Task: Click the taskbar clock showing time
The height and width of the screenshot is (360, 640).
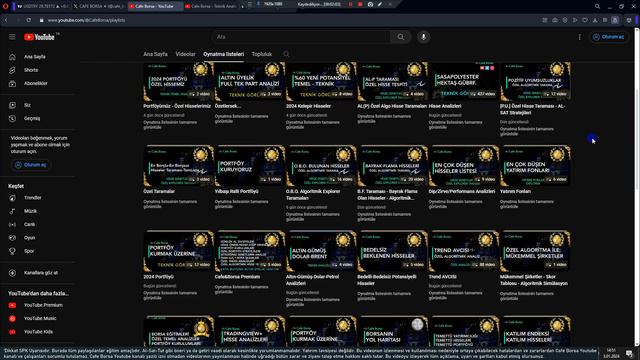Action: (611, 353)
